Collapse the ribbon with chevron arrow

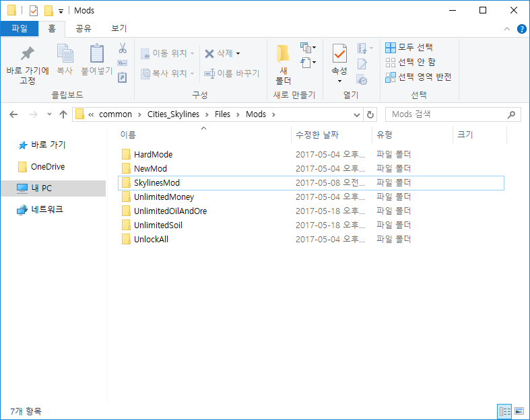click(x=507, y=29)
